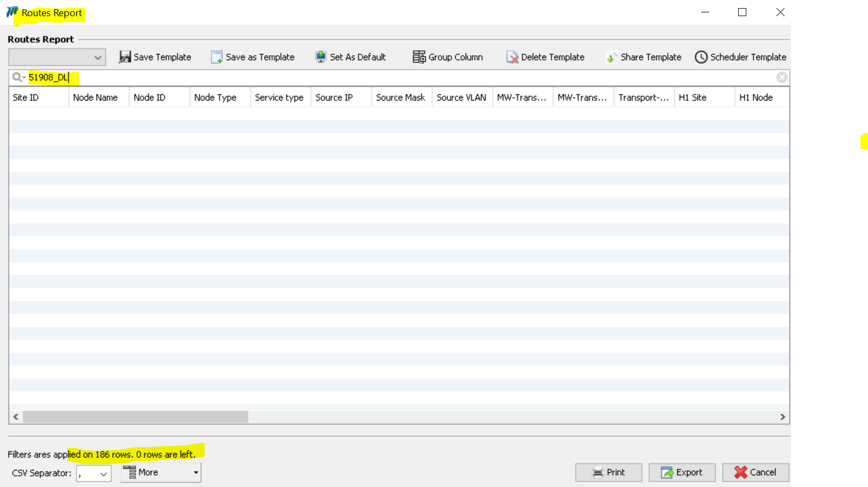This screenshot has height=487, width=868.
Task: Cancel the Routes Report dialog
Action: click(755, 472)
